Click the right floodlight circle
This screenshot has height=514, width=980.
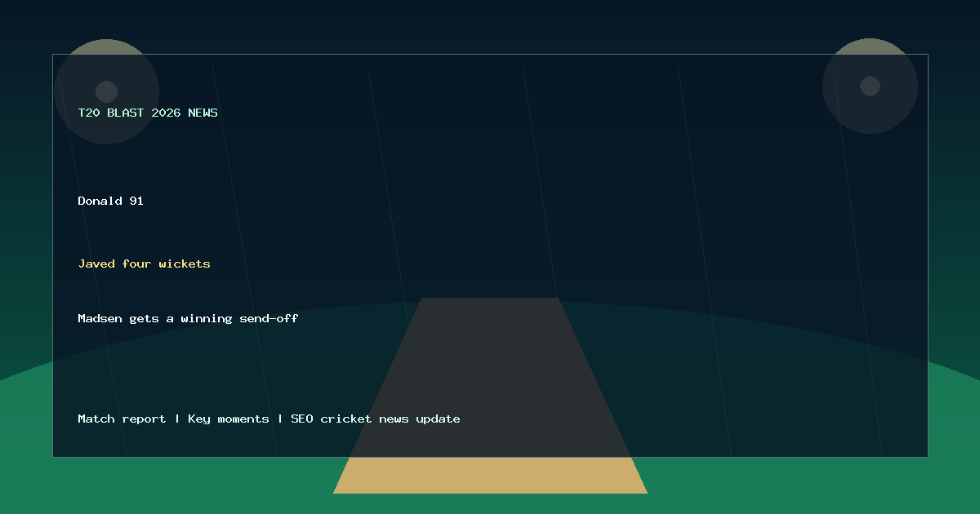coord(870,86)
